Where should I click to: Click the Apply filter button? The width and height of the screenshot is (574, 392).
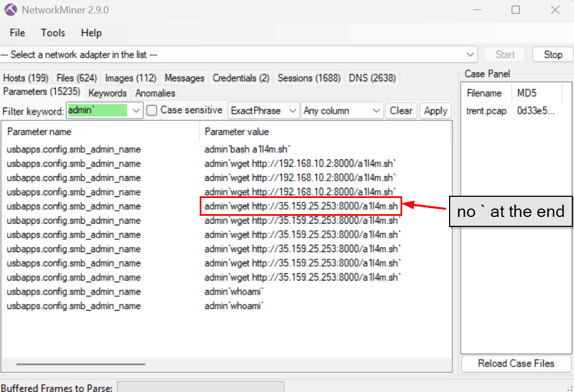point(436,110)
